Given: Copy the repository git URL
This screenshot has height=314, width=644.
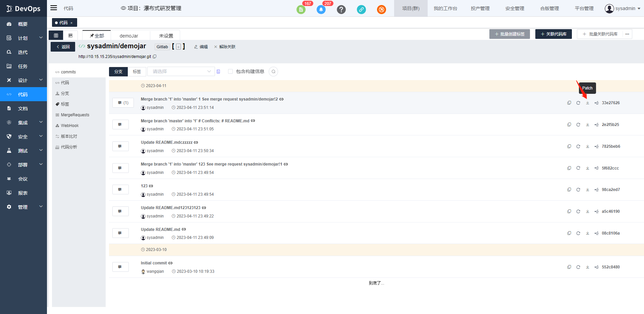Looking at the screenshot, I should pyautogui.click(x=155, y=57).
